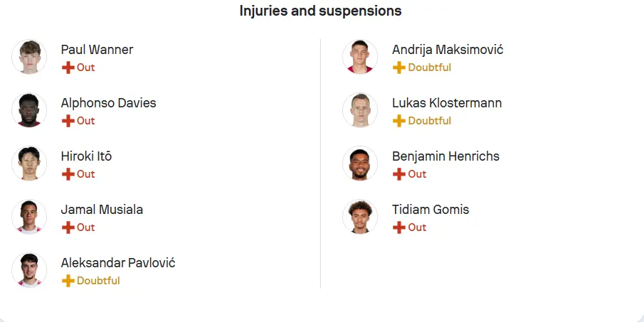Select the Andrija Maksimović name link
The height and width of the screenshot is (322, 644).
(x=448, y=50)
